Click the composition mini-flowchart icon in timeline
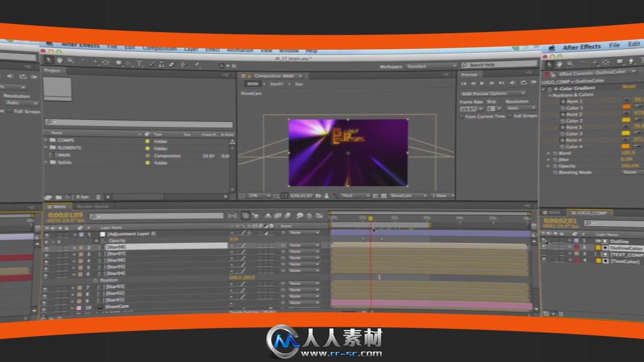 point(232,216)
